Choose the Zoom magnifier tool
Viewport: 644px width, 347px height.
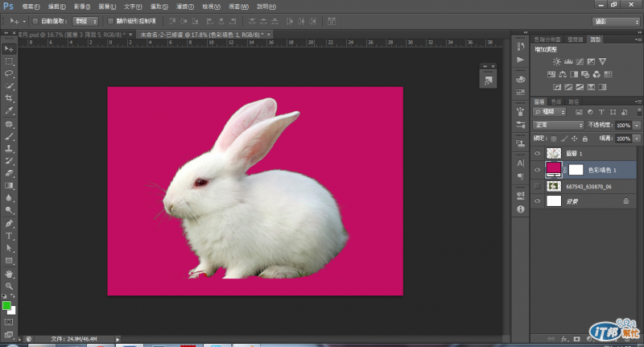click(x=9, y=286)
